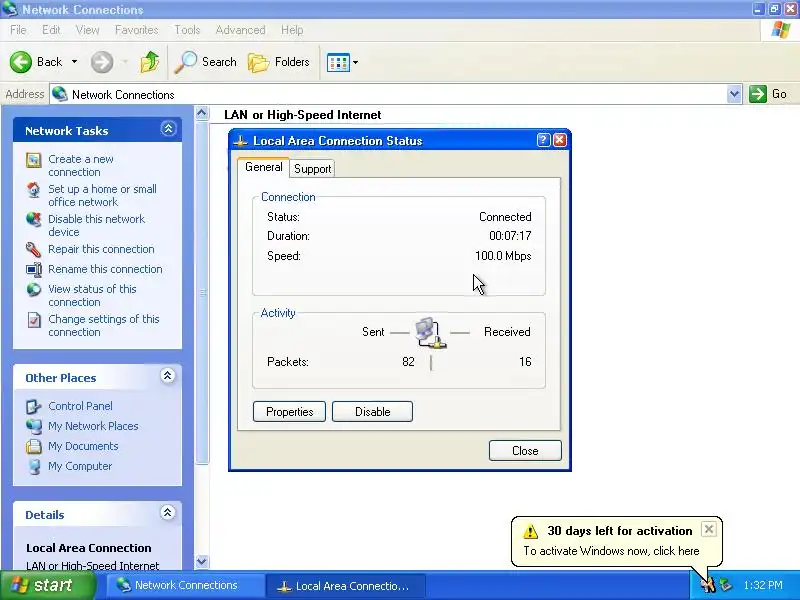This screenshot has width=800, height=600.
Task: Click the Disable button in status dialog
Action: click(372, 412)
